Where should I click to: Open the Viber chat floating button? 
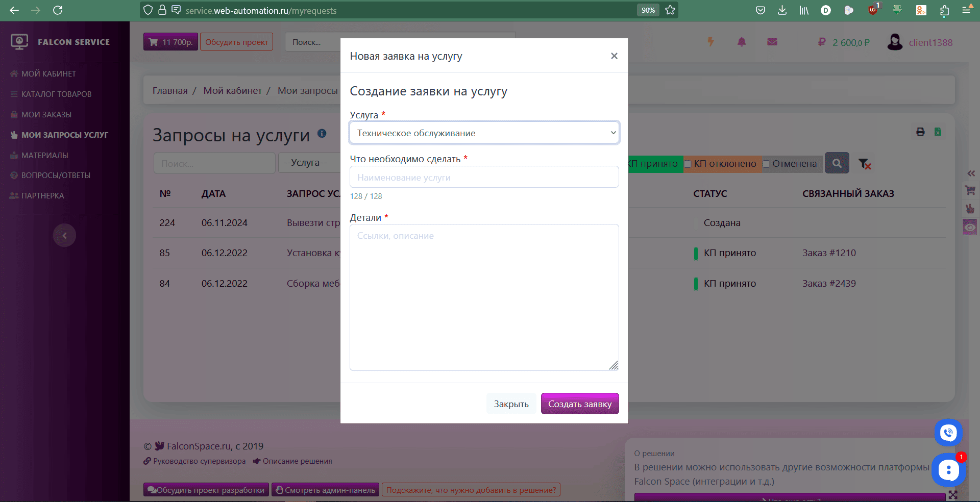tap(948, 433)
